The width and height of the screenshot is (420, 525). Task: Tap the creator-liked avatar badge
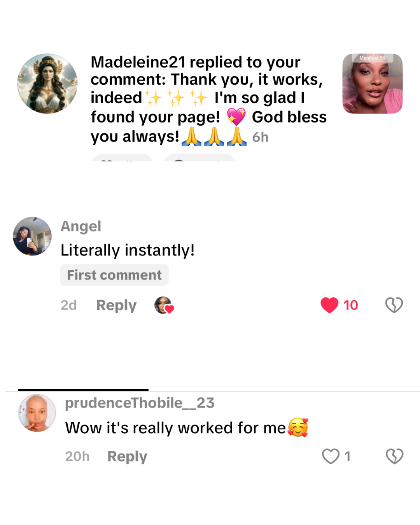[x=164, y=305]
